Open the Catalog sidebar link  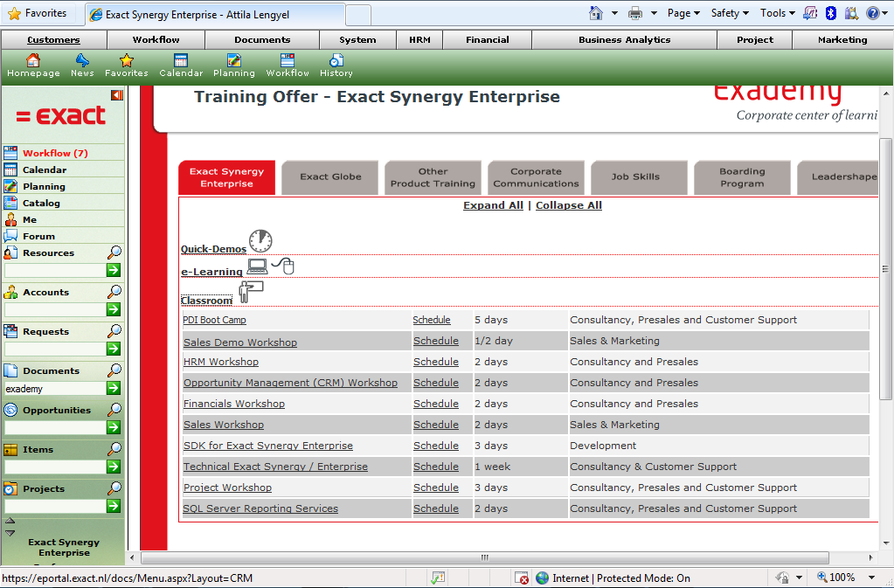click(x=41, y=203)
